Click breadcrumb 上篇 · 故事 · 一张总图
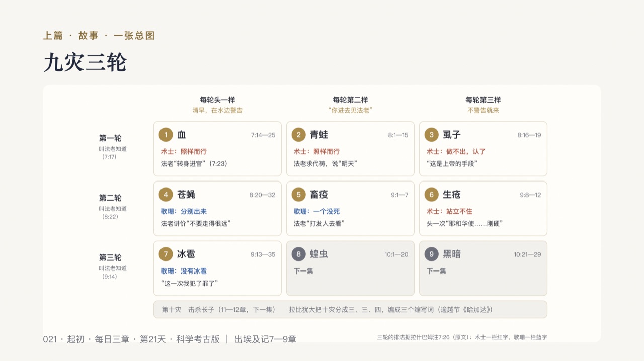 pyautogui.click(x=99, y=36)
